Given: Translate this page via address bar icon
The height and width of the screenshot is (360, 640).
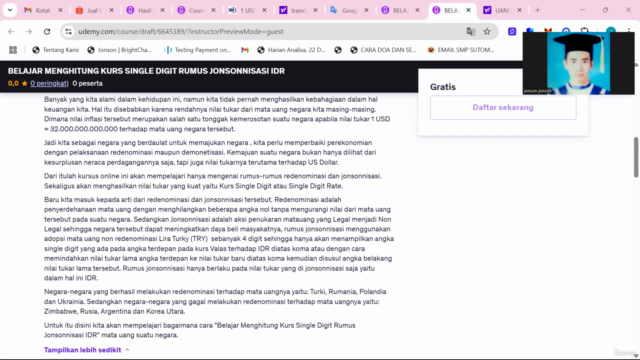Looking at the screenshot, I should click(x=471, y=31).
